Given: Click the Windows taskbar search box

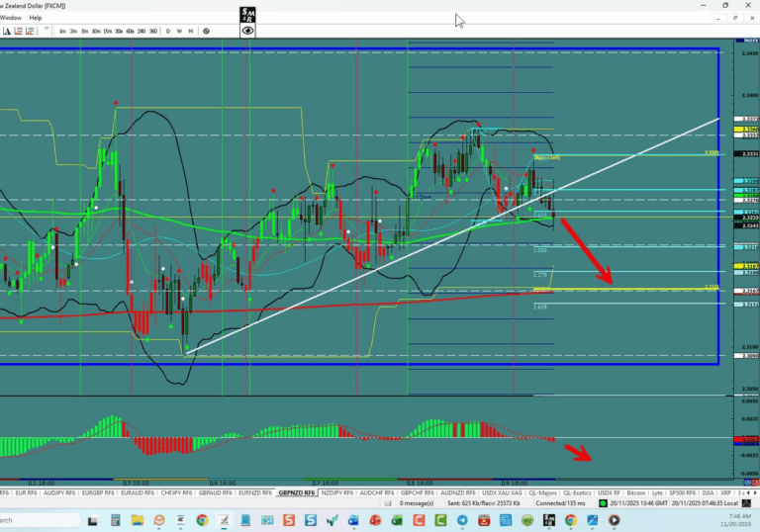Looking at the screenshot, I should (x=40, y=520).
